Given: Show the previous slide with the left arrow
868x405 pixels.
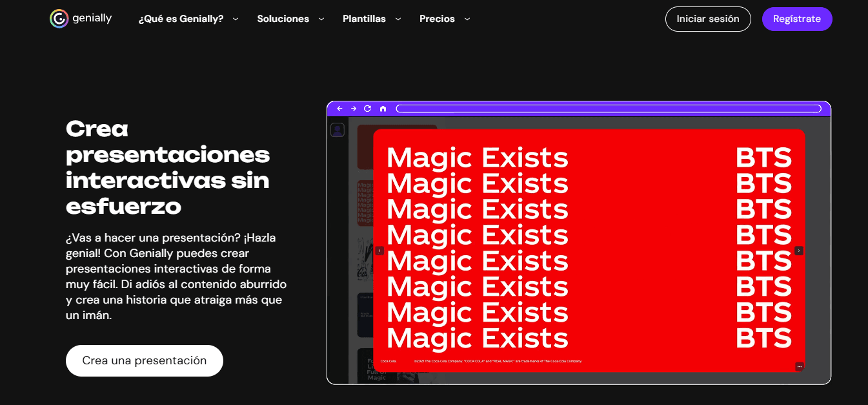Looking at the screenshot, I should click(379, 251).
